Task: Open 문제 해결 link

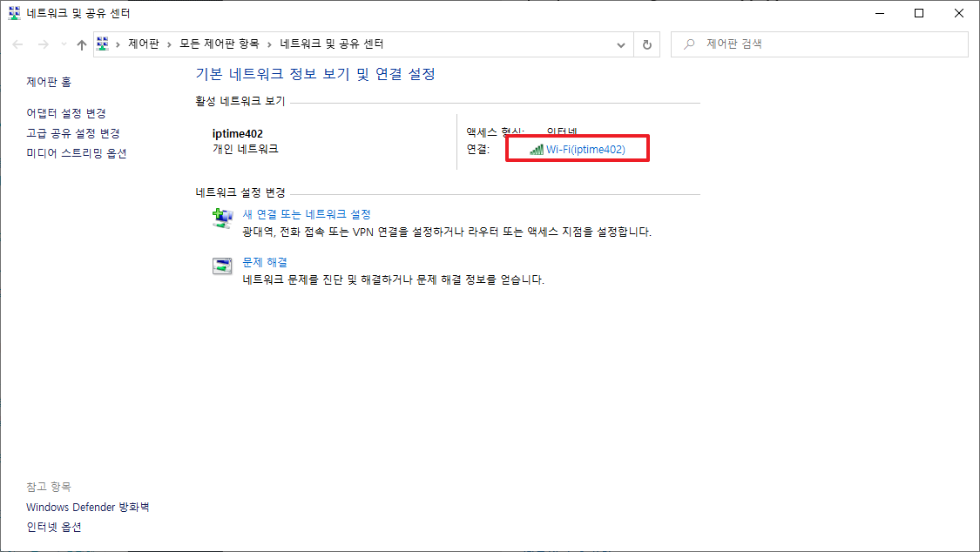Action: [x=265, y=262]
